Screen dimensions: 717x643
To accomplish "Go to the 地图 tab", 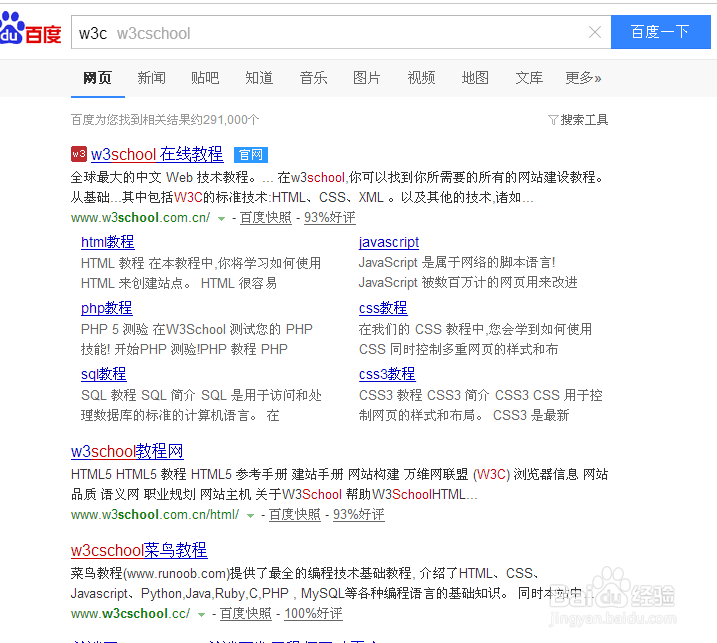I will (475, 78).
